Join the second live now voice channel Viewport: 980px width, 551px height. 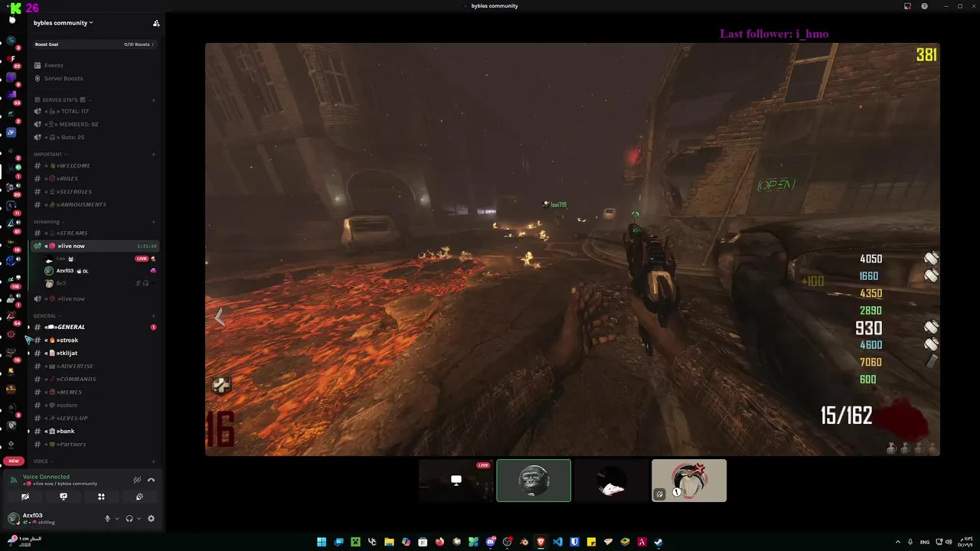tap(95, 298)
